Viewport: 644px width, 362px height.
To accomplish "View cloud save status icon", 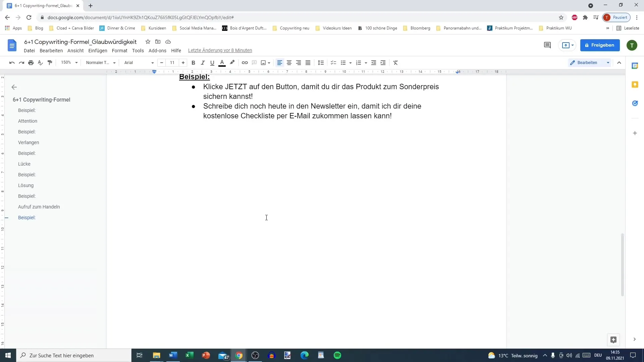I will (168, 42).
